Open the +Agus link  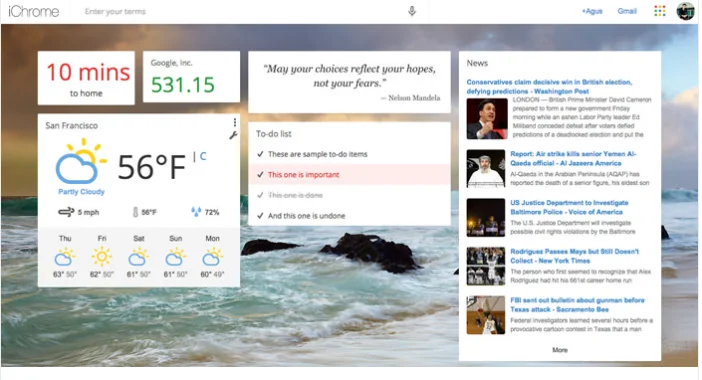tap(592, 11)
